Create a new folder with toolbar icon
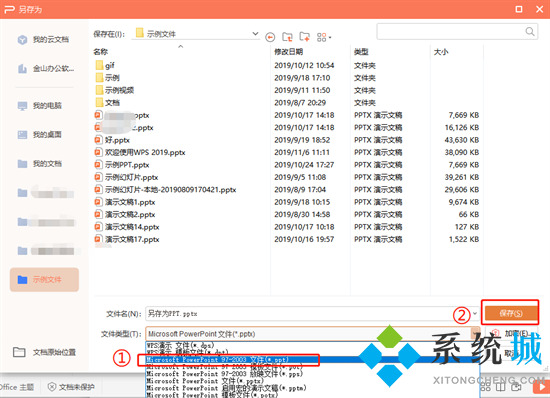Image resolution: width=550 pixels, height=398 pixels. coord(304,36)
